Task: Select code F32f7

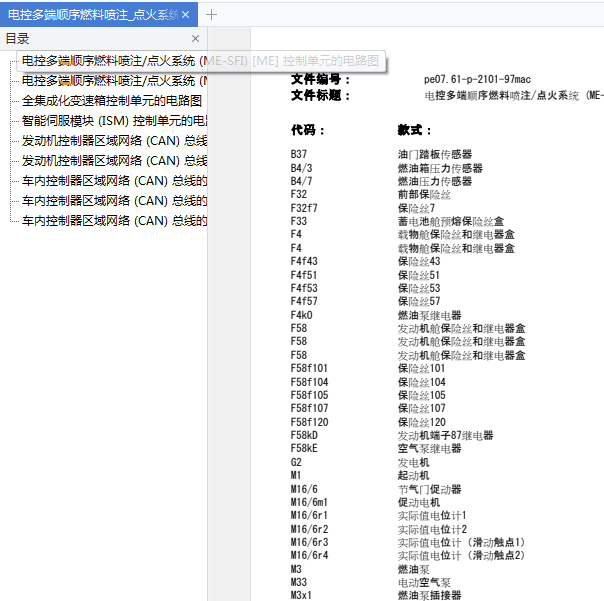Action: 304,208
